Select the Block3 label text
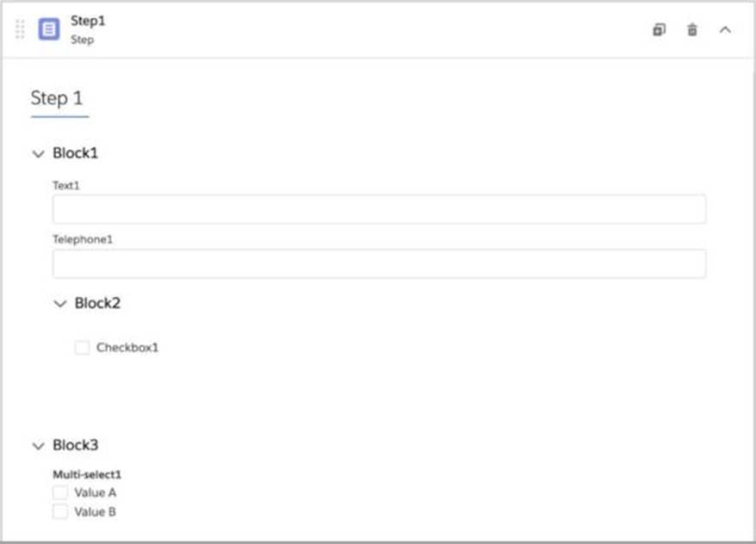The image size is (756, 544). (x=76, y=445)
